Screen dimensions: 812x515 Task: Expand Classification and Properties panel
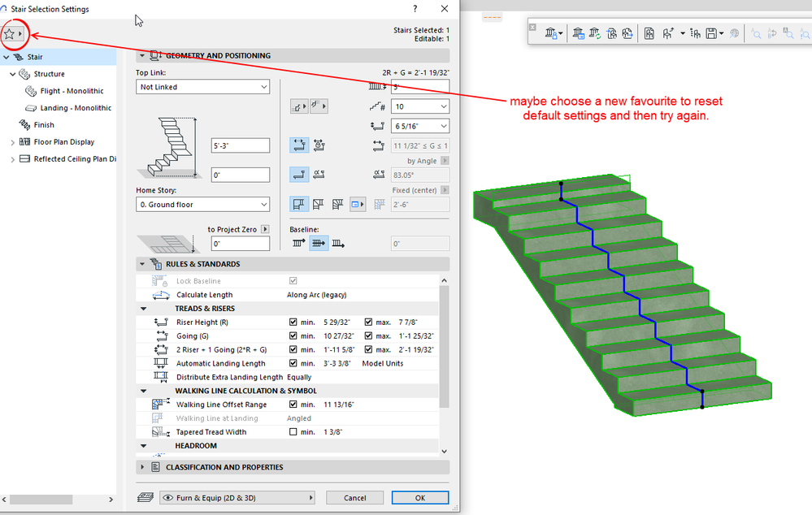click(x=142, y=467)
